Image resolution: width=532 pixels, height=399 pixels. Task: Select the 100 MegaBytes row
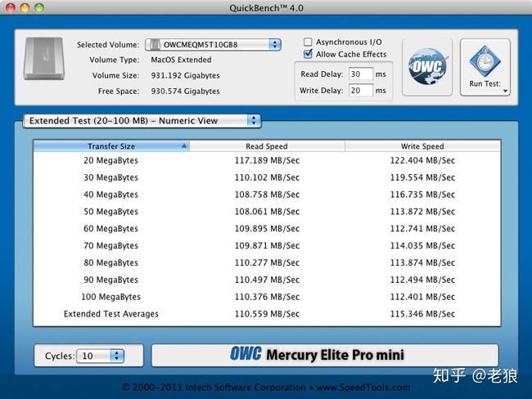(x=267, y=297)
